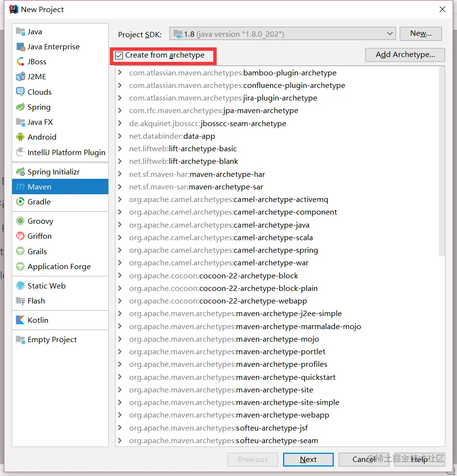Image resolution: width=457 pixels, height=476 pixels.
Task: Select camel-archetype-java row
Action: tap(277, 225)
